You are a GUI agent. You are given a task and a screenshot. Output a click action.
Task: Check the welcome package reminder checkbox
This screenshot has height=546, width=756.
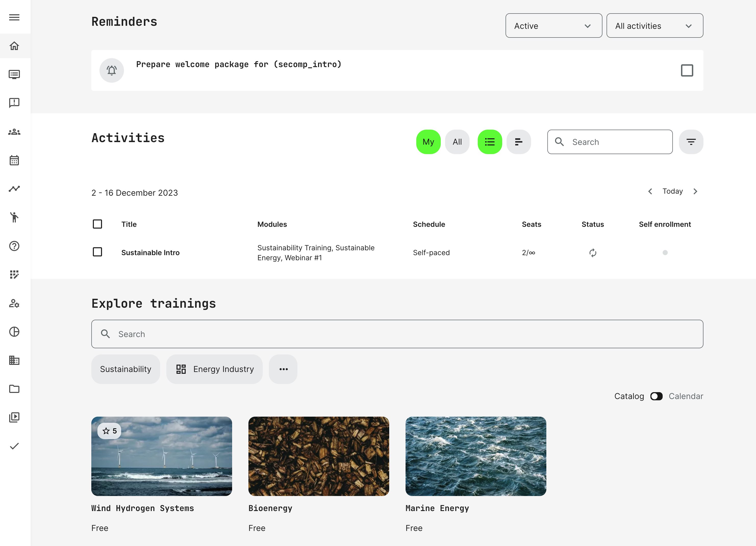pos(687,70)
